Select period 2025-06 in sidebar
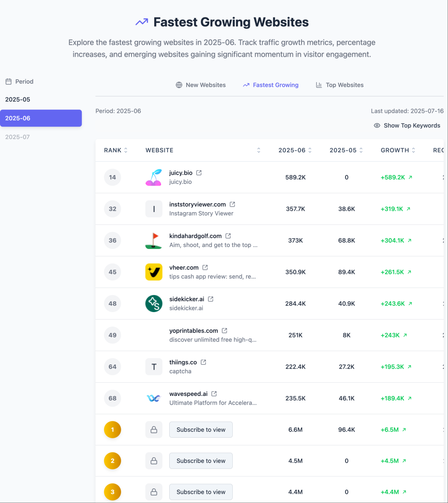The image size is (448, 503). (x=41, y=118)
